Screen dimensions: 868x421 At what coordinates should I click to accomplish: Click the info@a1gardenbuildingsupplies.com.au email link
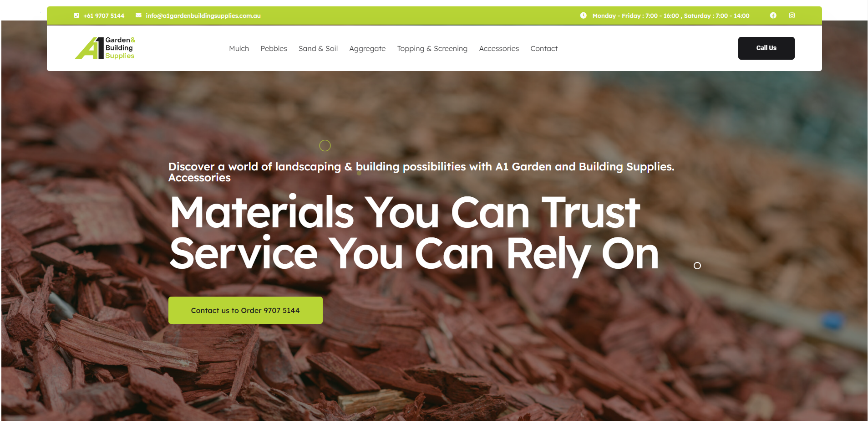tap(203, 15)
